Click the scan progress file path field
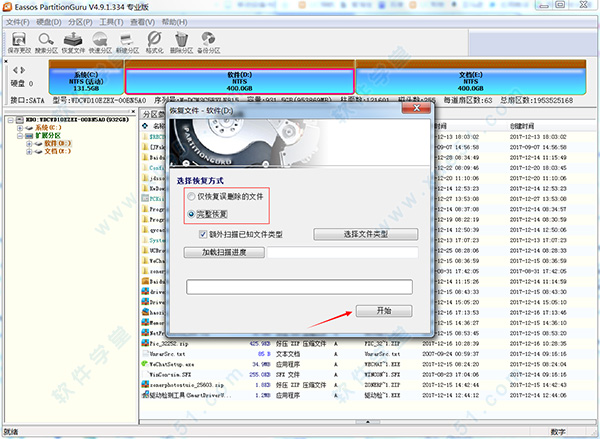The height and width of the screenshot is (439, 600). (342, 252)
